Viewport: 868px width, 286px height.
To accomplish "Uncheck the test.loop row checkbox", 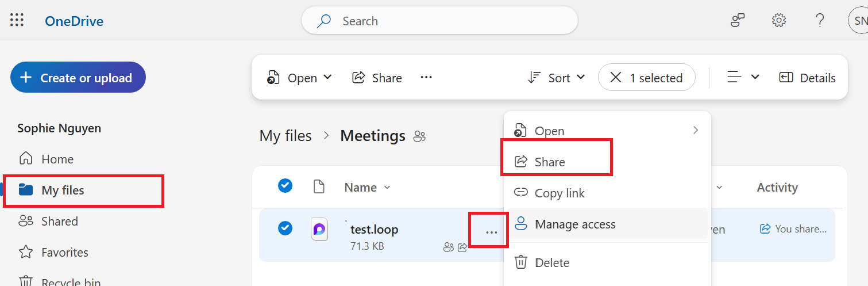I will click(285, 228).
